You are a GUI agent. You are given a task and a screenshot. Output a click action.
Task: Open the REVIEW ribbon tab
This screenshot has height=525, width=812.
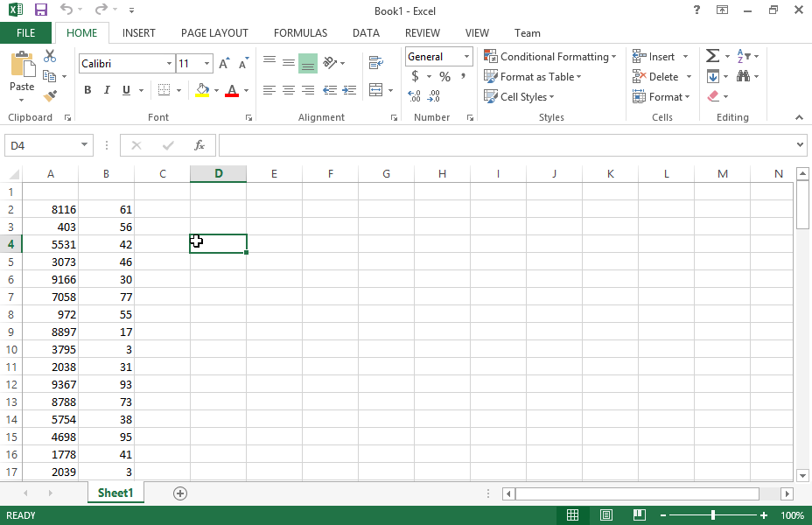click(422, 33)
